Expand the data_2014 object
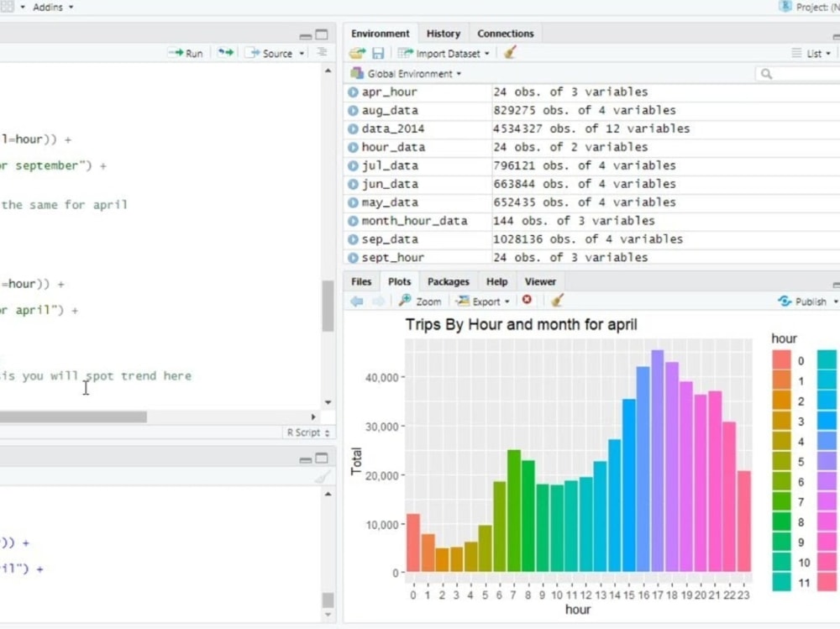The image size is (840, 629). 352,128
